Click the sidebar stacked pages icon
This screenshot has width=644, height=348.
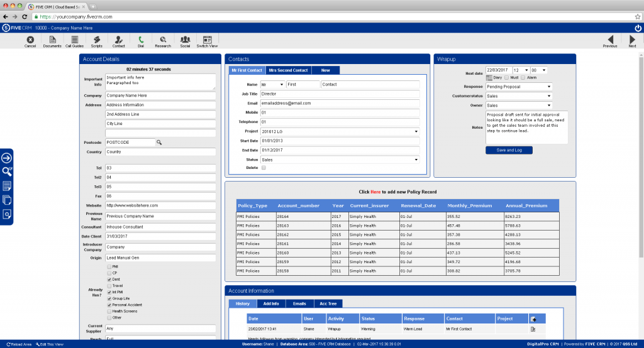tap(7, 200)
